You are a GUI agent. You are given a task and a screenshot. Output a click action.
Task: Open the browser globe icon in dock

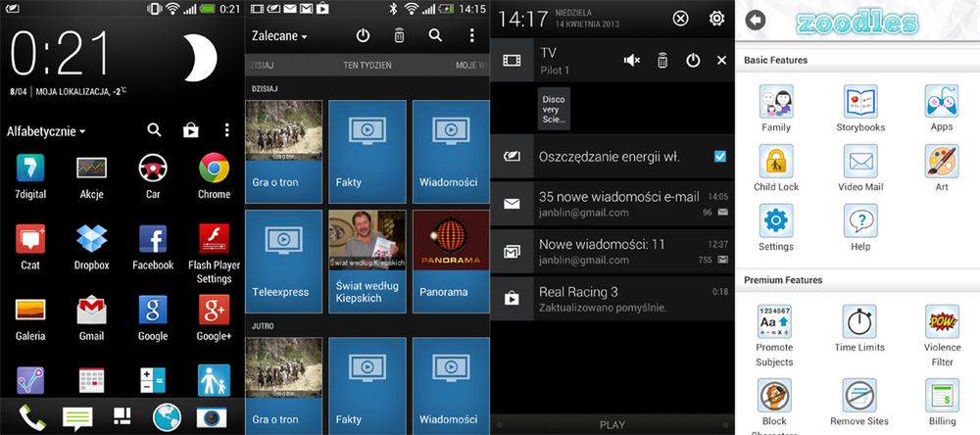click(x=167, y=417)
